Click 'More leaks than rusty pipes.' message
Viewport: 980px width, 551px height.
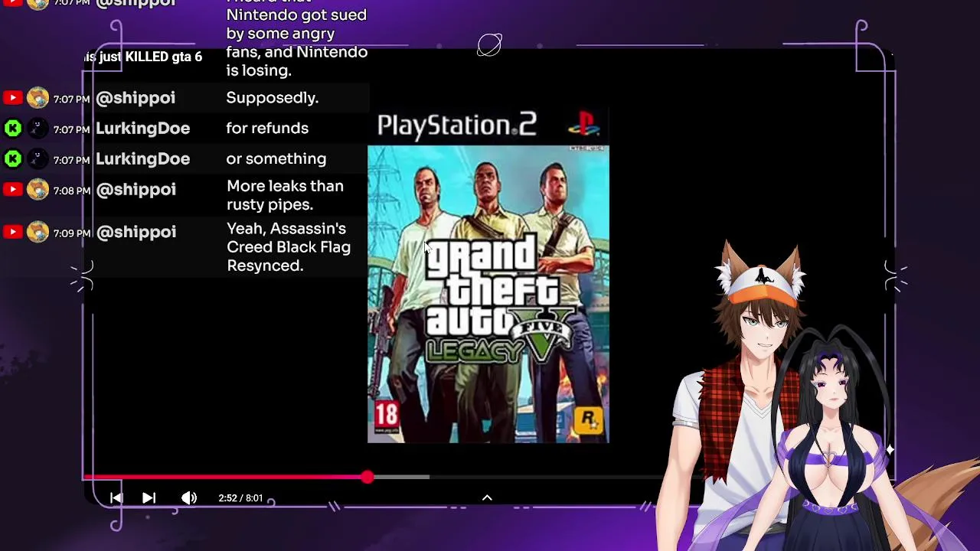pyautogui.click(x=285, y=195)
